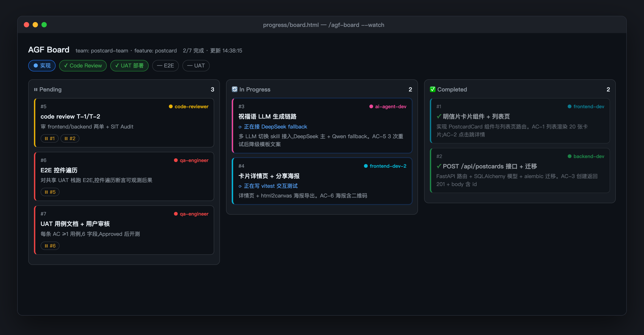This screenshot has height=335, width=644.
Task: Click the backend-dev assignee label
Action: coord(589,156)
